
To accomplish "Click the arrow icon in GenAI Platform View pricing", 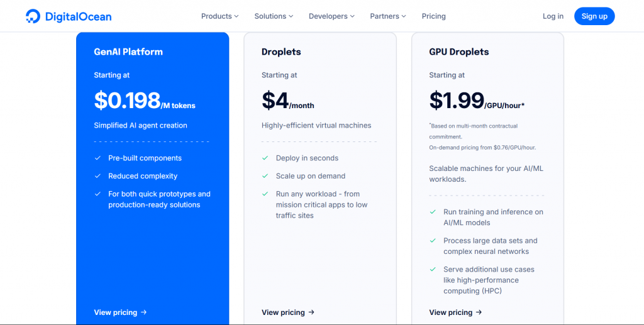I will (144, 312).
